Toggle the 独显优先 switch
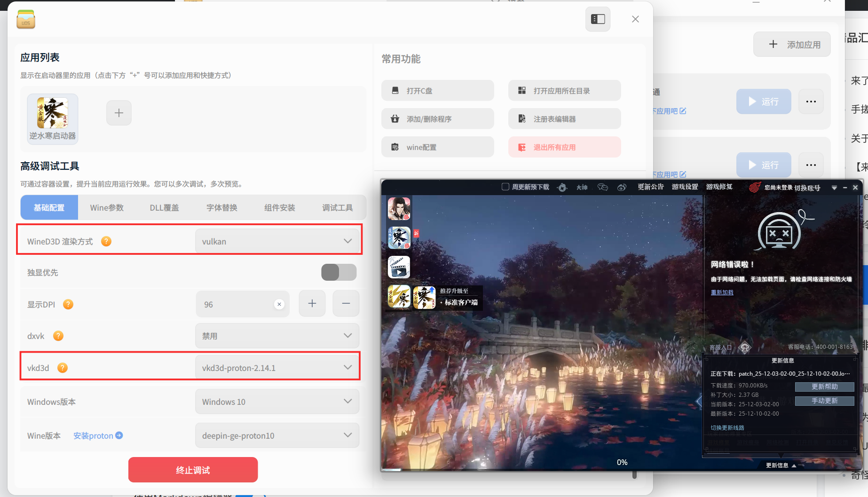This screenshot has width=868, height=497. (339, 272)
